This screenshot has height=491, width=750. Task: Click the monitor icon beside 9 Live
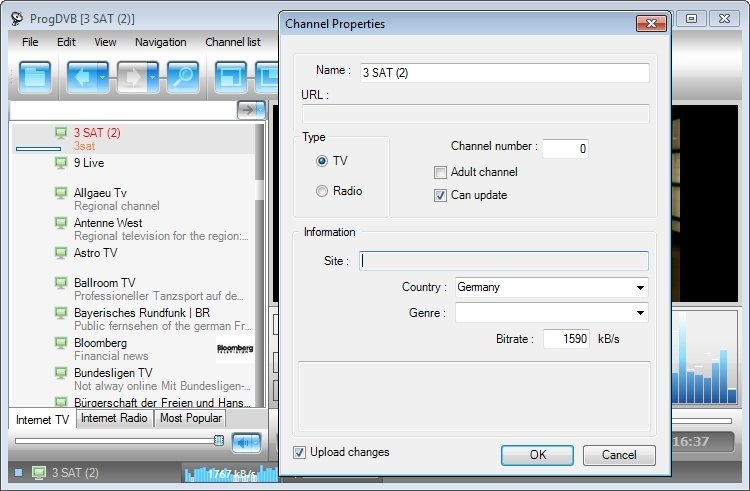[x=61, y=163]
